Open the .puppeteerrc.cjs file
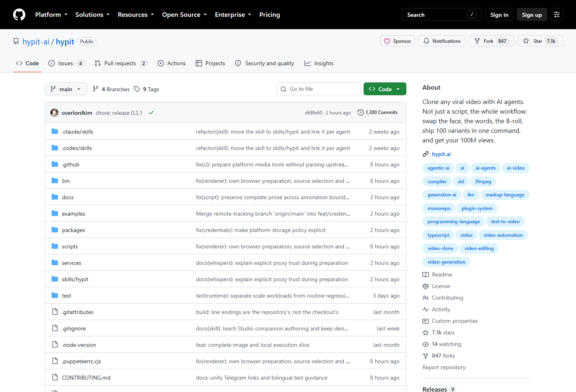The image size is (576, 392). click(x=82, y=361)
